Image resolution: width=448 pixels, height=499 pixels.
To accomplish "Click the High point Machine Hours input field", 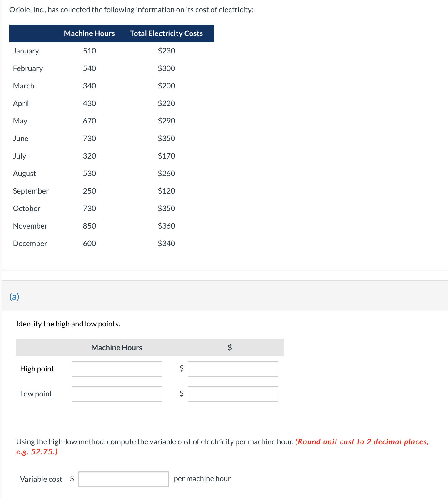I will [x=117, y=369].
